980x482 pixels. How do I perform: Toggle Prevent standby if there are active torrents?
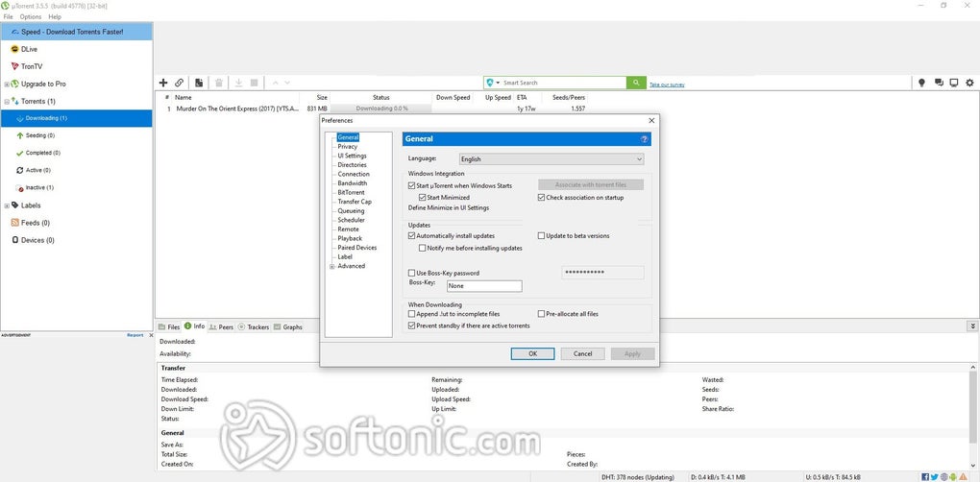pos(411,325)
